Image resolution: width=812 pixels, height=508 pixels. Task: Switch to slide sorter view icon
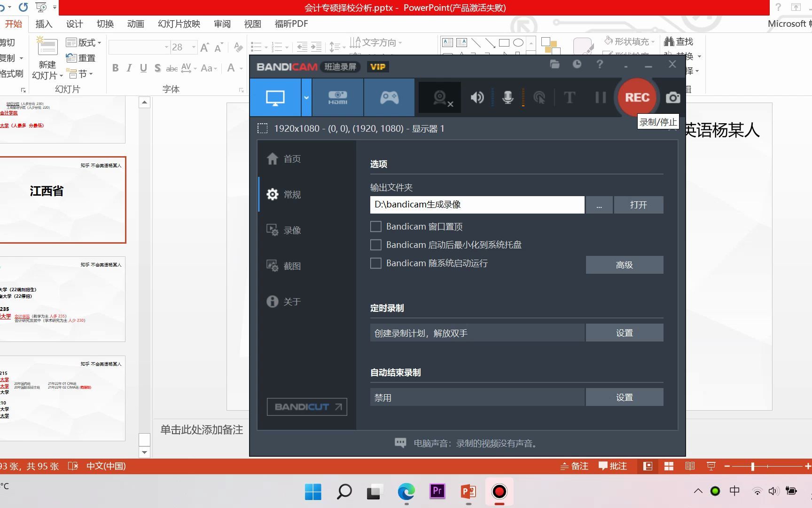point(669,466)
